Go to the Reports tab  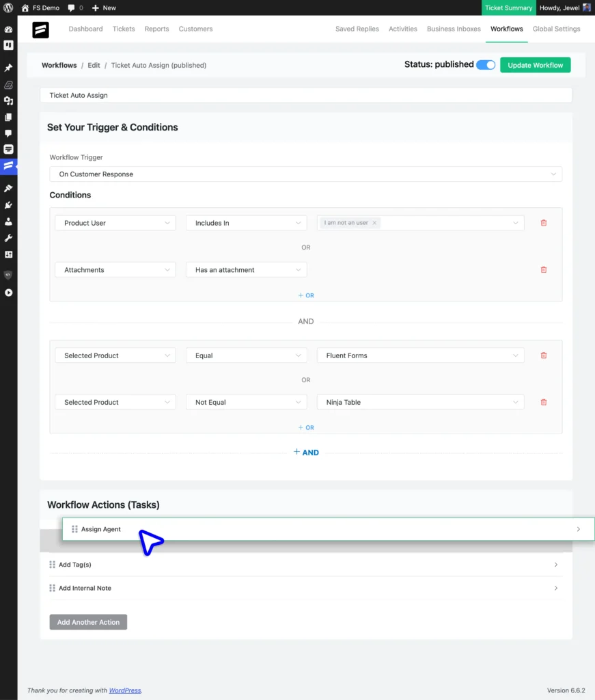coord(156,29)
